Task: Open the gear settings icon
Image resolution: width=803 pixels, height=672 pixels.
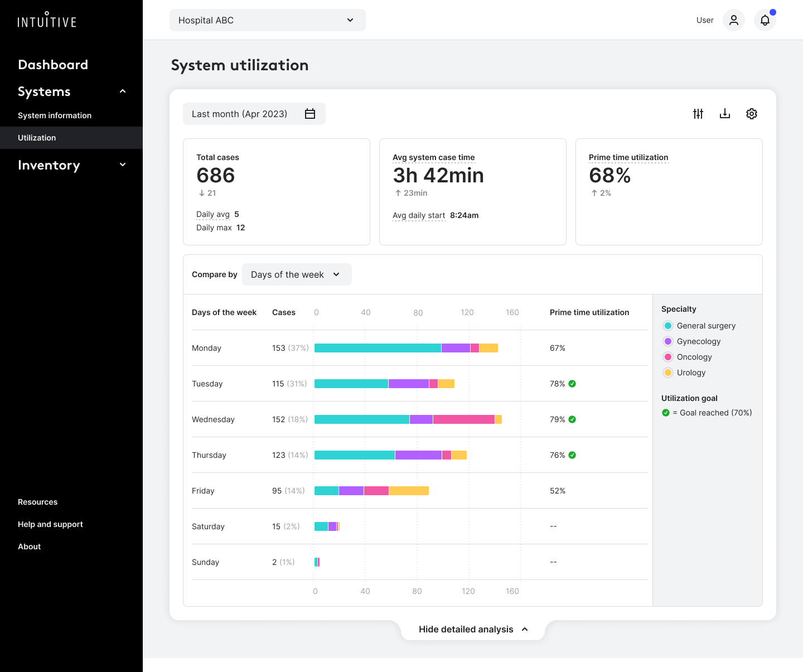Action: (x=752, y=114)
